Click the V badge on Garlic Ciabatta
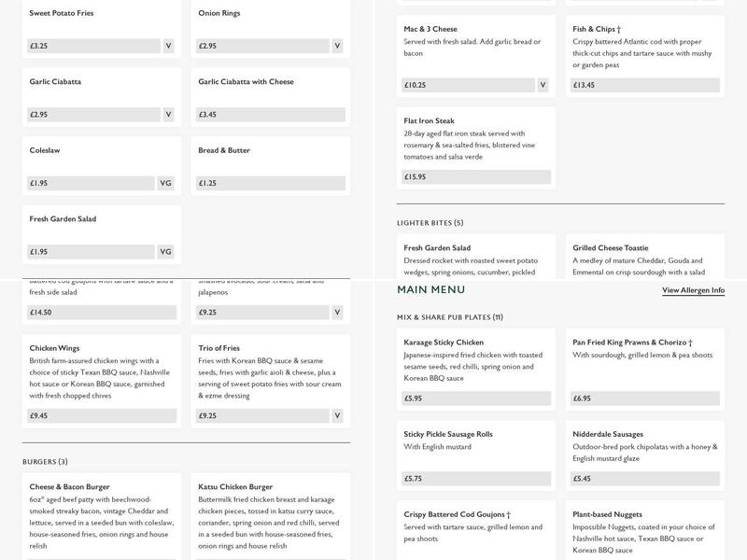 [168, 115]
